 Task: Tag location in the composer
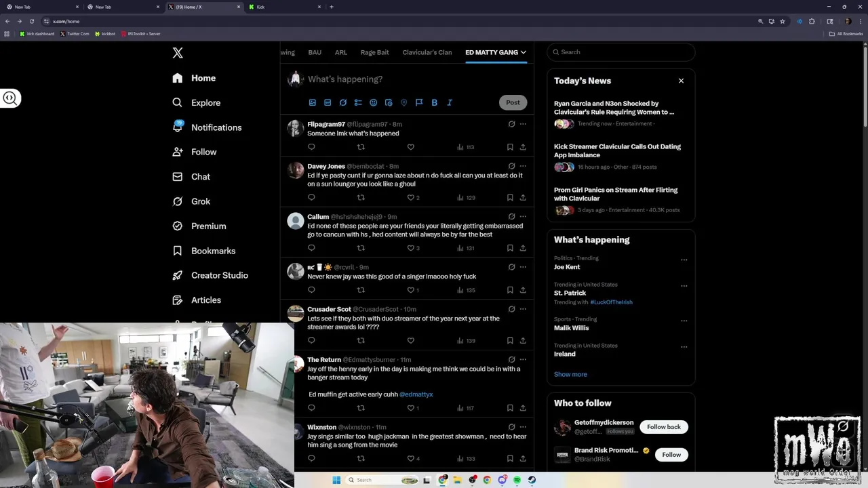403,102
